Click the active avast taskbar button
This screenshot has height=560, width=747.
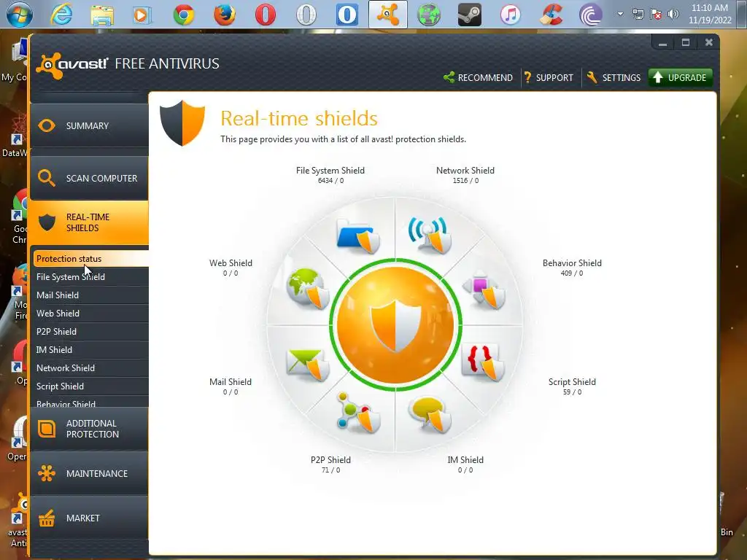point(388,15)
